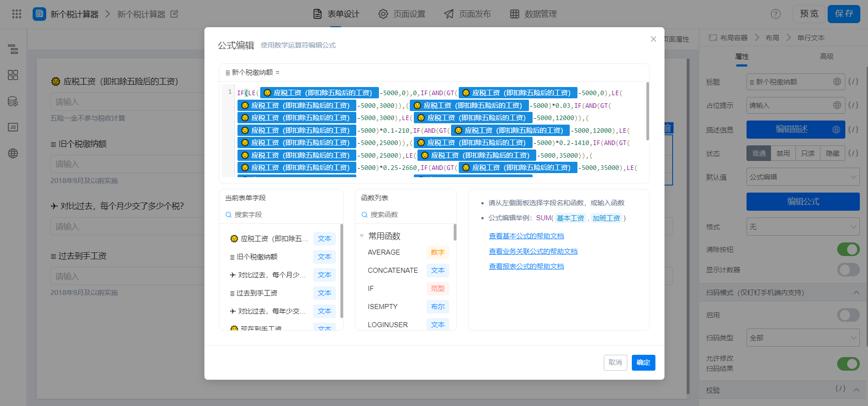The width and height of the screenshot is (868, 406).
Task: Click variable binding icon in 校验 row
Action: click(x=840, y=389)
